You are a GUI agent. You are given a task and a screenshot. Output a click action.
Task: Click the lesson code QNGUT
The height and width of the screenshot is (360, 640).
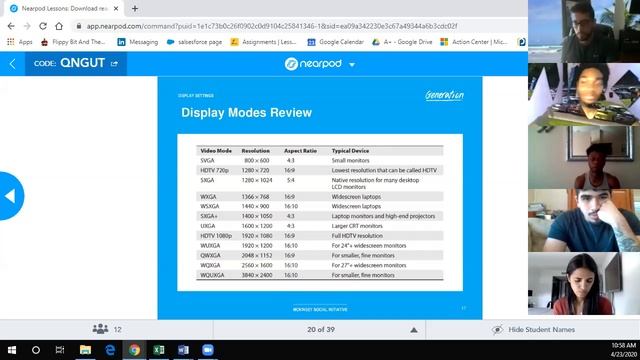tap(82, 63)
